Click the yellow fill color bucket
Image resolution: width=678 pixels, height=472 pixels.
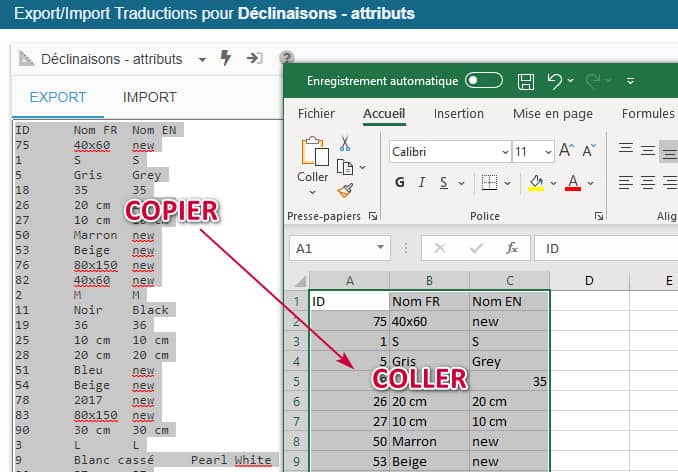[x=536, y=183]
